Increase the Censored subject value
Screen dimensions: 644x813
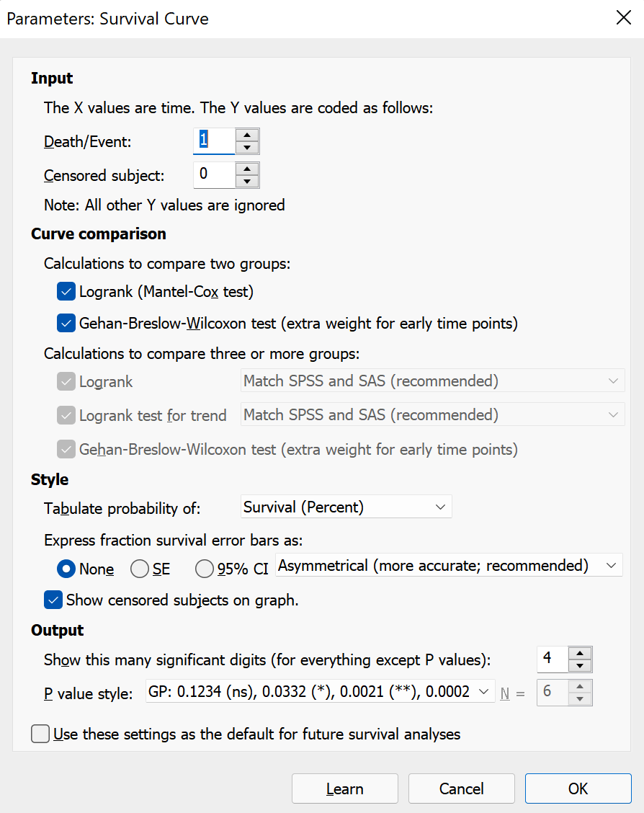pyautogui.click(x=247, y=168)
